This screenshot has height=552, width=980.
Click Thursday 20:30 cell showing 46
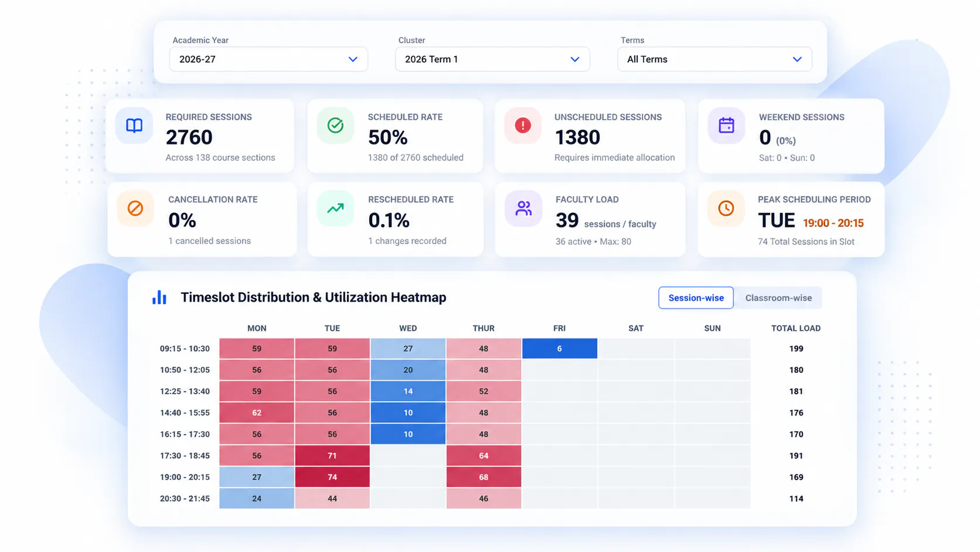pos(484,499)
